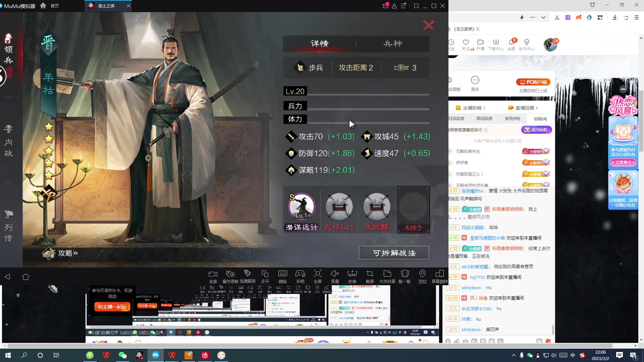Expand the address bar dropdown chevron
The width and height of the screenshot is (644, 362).
click(x=543, y=17)
